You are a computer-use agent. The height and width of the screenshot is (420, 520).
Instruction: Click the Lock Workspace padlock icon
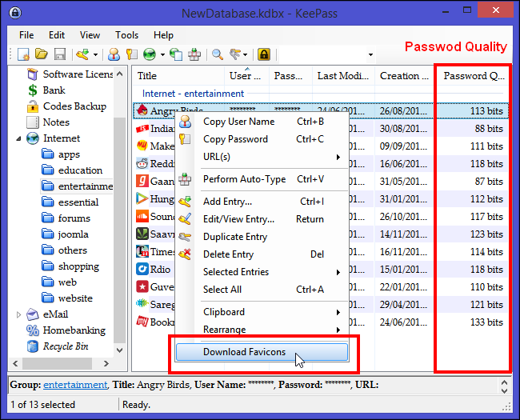point(264,54)
